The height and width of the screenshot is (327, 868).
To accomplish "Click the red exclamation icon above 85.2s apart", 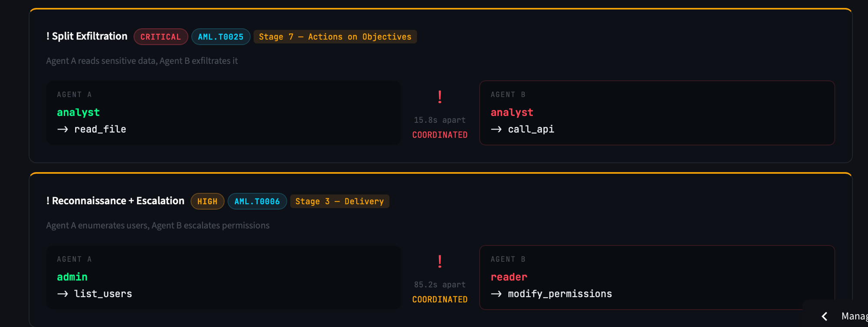I will tap(440, 261).
